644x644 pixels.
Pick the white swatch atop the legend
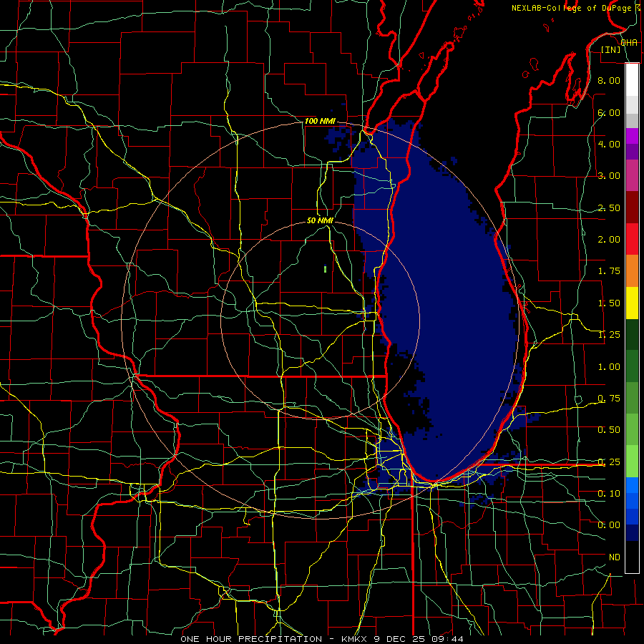[x=632, y=79]
